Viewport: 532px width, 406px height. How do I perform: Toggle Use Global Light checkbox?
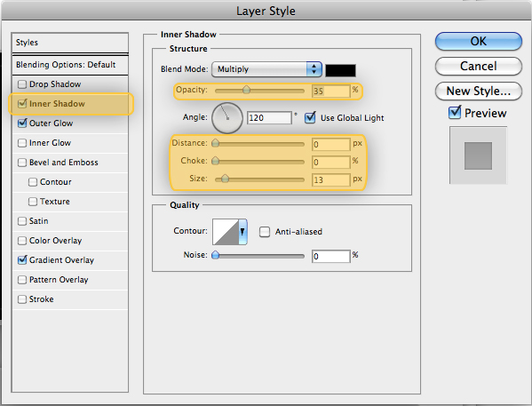(310, 117)
